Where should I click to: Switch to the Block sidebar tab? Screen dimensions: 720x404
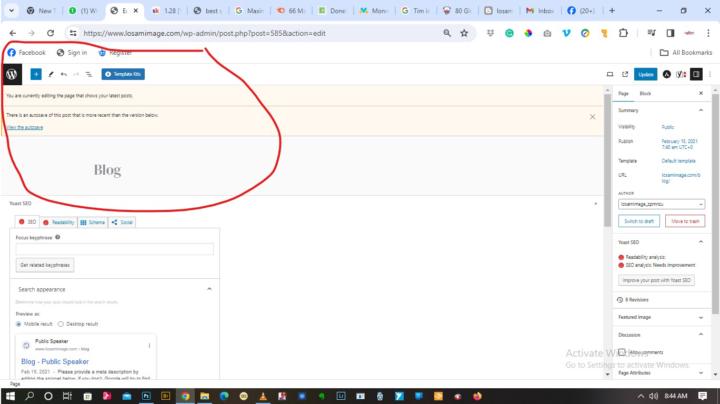645,94
